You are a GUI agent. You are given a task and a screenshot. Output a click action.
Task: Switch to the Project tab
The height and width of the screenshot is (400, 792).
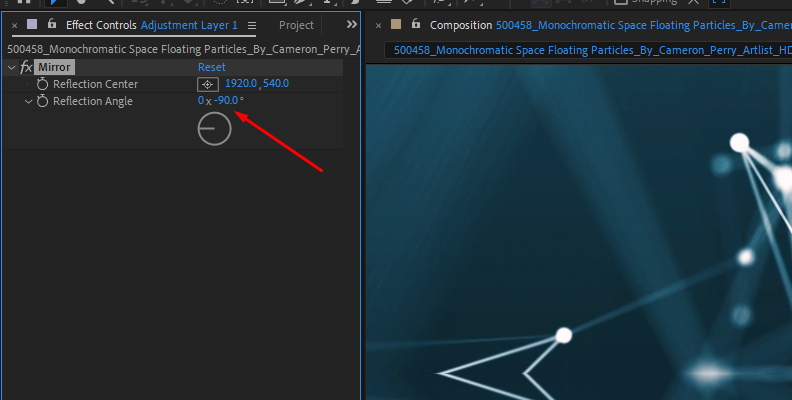[x=296, y=25]
